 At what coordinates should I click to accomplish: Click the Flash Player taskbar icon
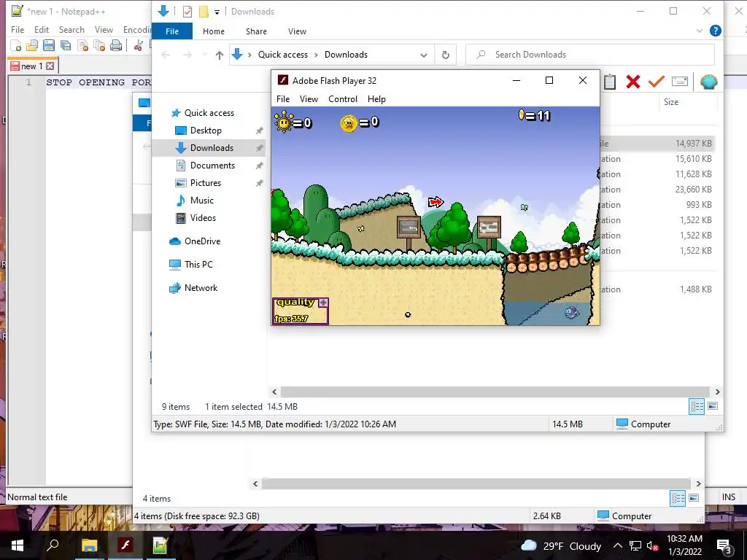[125, 545]
